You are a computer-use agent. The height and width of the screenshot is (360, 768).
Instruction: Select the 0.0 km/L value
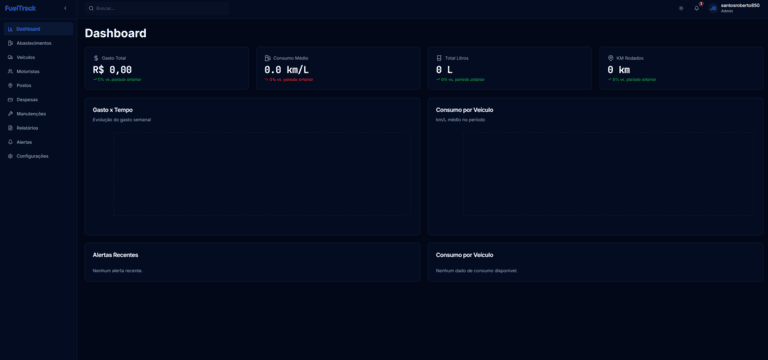click(287, 70)
